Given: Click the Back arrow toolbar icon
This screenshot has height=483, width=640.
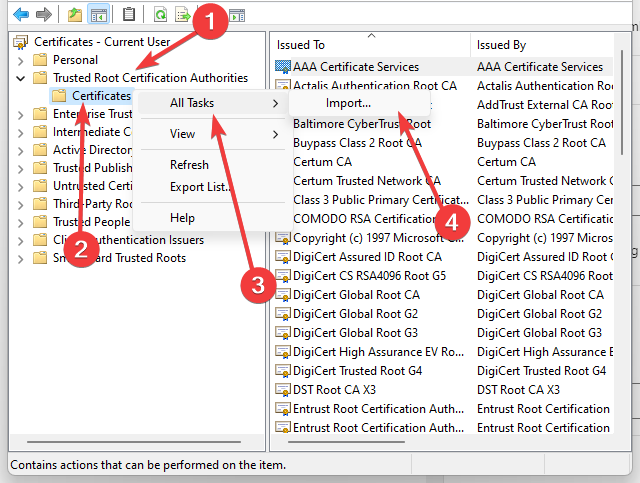Looking at the screenshot, I should pyautogui.click(x=20, y=15).
